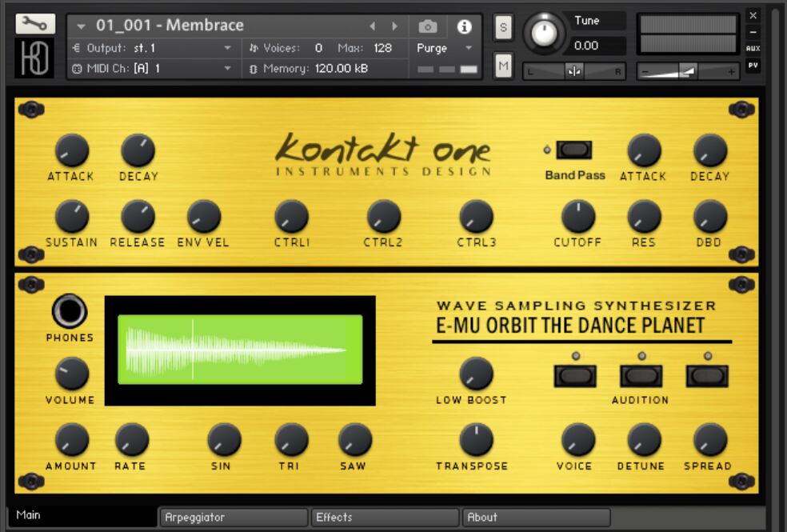Screen dimensions: 787x532
Task: Click the SAW knob
Action: tap(355, 440)
